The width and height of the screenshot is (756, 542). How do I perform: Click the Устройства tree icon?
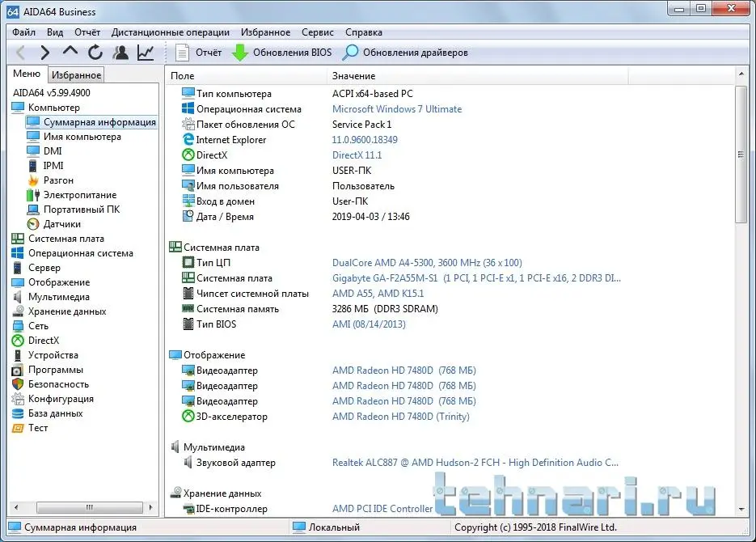pyautogui.click(x=18, y=355)
